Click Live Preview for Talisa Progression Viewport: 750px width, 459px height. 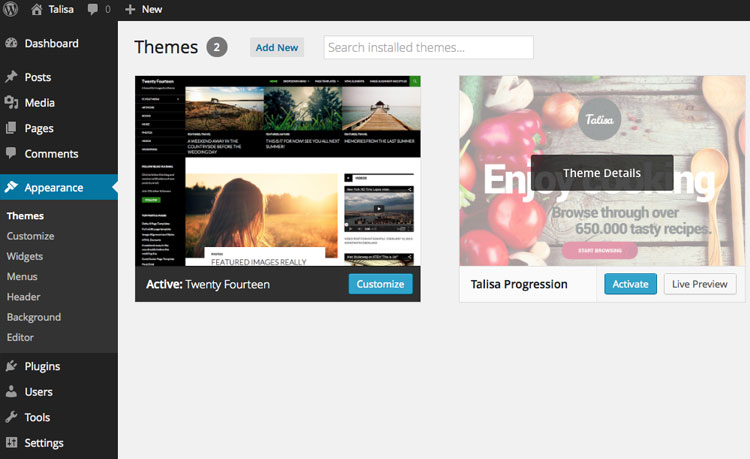click(x=700, y=284)
